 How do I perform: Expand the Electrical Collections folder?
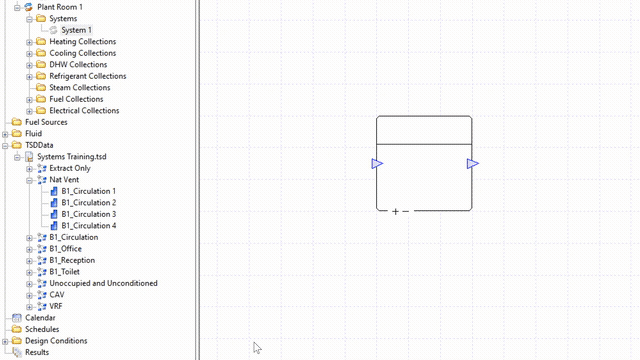pos(29,111)
